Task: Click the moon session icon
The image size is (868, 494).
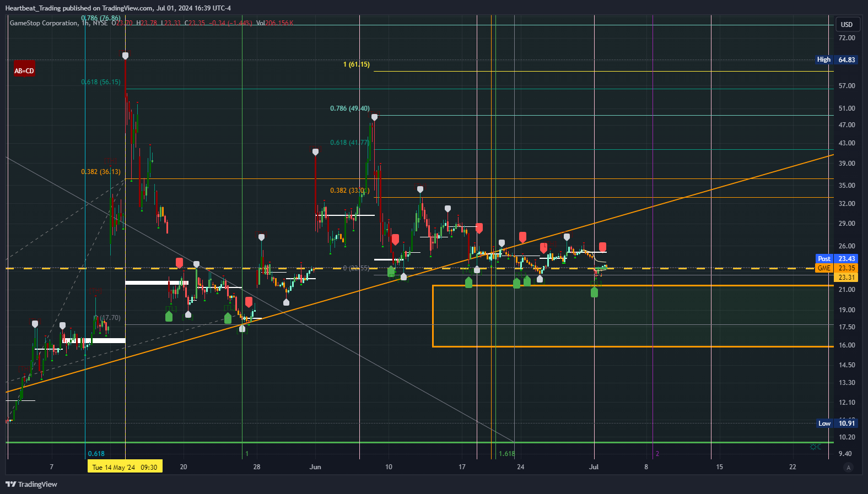Action: pyautogui.click(x=820, y=447)
